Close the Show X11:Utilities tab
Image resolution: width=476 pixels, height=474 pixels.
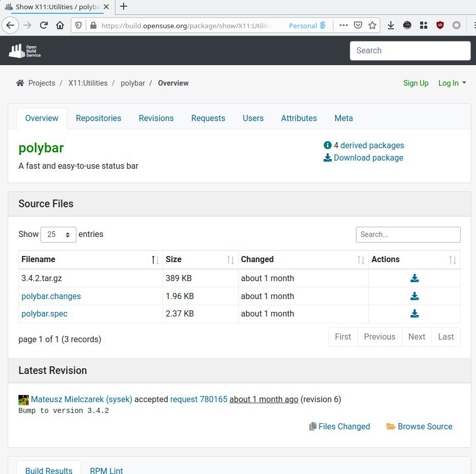coord(106,7)
